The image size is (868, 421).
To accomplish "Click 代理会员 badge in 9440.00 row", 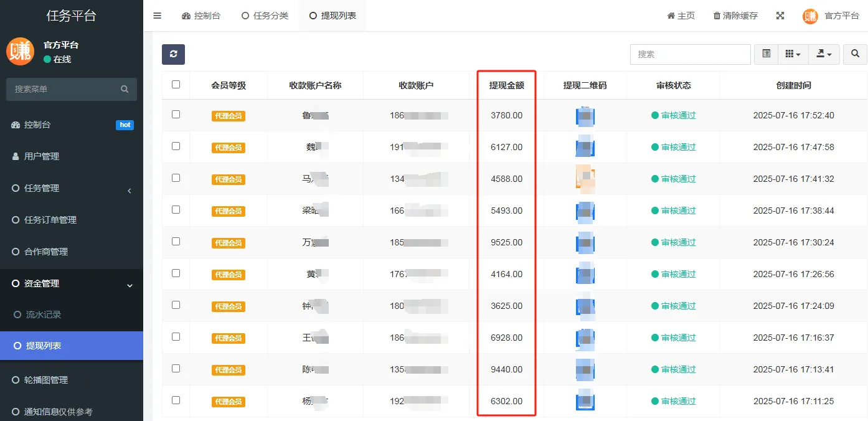I will click(229, 370).
